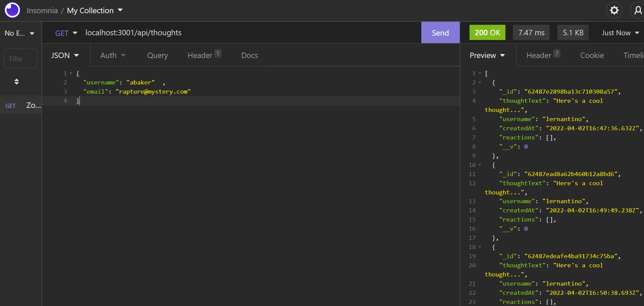Open the GET request method dropdown
The width and height of the screenshot is (644, 306).
[66, 33]
